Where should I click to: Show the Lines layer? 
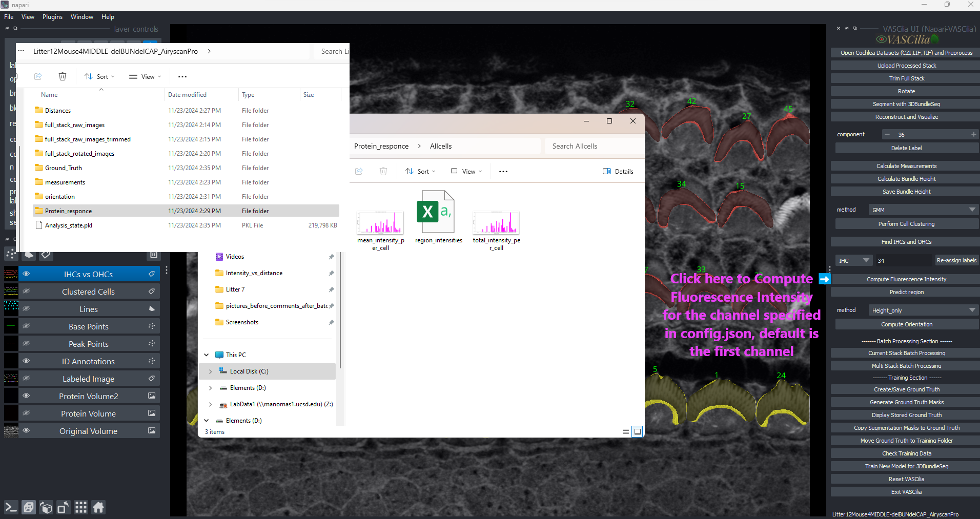(26, 309)
